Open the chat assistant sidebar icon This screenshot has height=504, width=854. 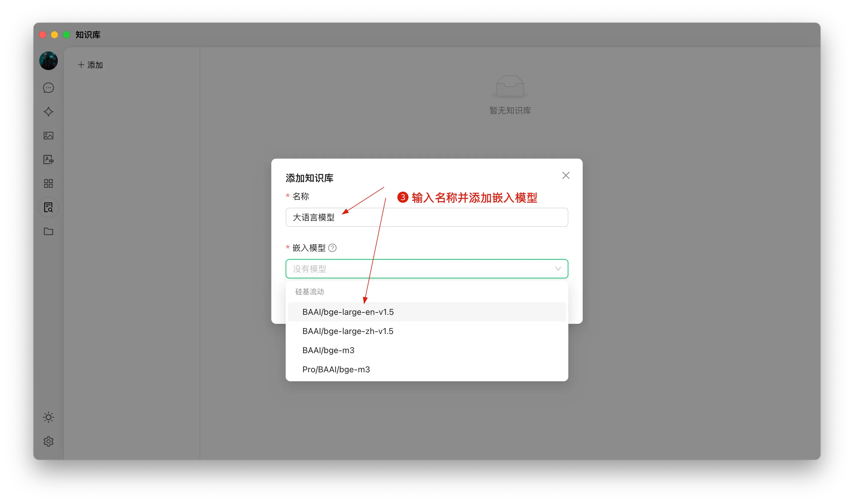(x=49, y=88)
